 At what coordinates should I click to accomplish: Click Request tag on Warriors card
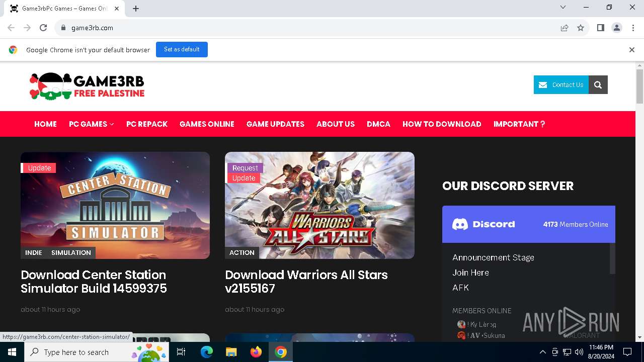245,168
